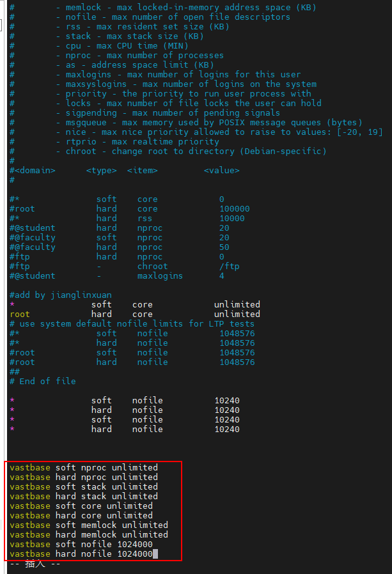Viewport: 392px width, 574px height.
Task: Place cursor on 'vastbase soft nproc unlimited' line
Action: click(x=83, y=467)
